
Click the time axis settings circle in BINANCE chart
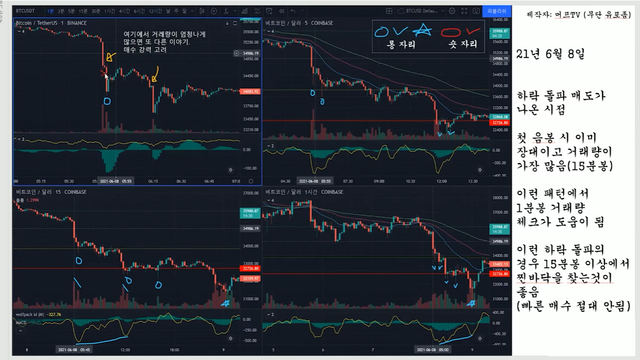[251, 181]
